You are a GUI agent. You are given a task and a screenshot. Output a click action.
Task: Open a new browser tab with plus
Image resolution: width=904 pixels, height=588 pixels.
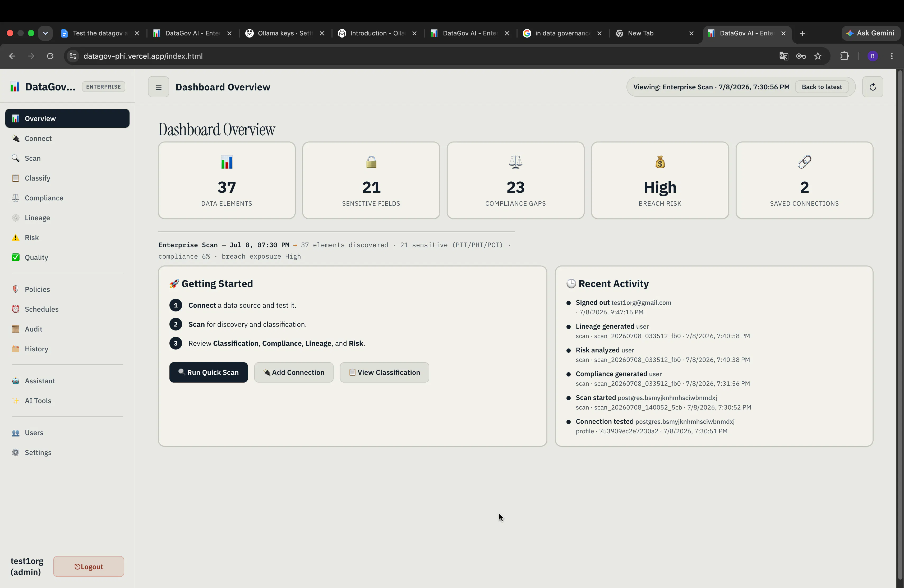coord(802,33)
